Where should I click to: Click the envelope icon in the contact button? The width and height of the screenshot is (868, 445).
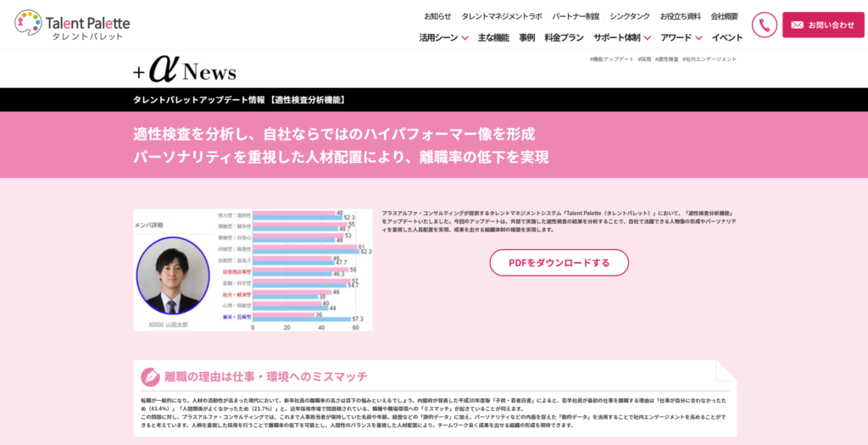[x=797, y=25]
